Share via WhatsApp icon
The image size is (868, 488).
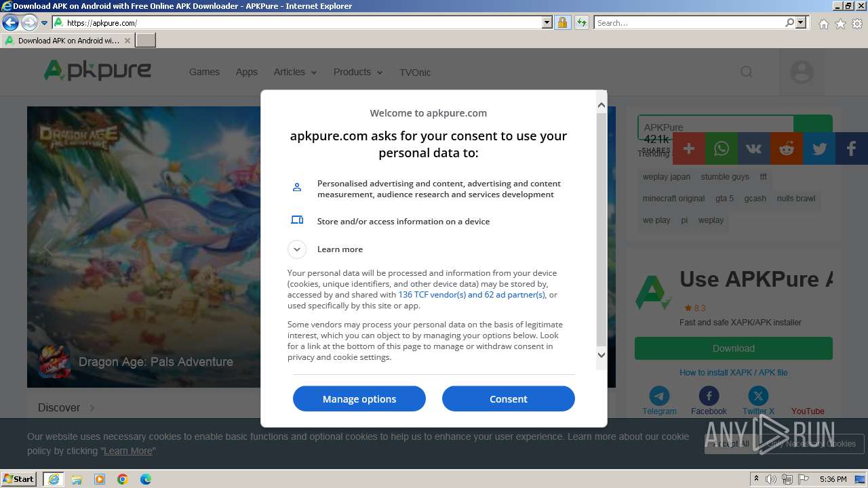pyautogui.click(x=722, y=148)
